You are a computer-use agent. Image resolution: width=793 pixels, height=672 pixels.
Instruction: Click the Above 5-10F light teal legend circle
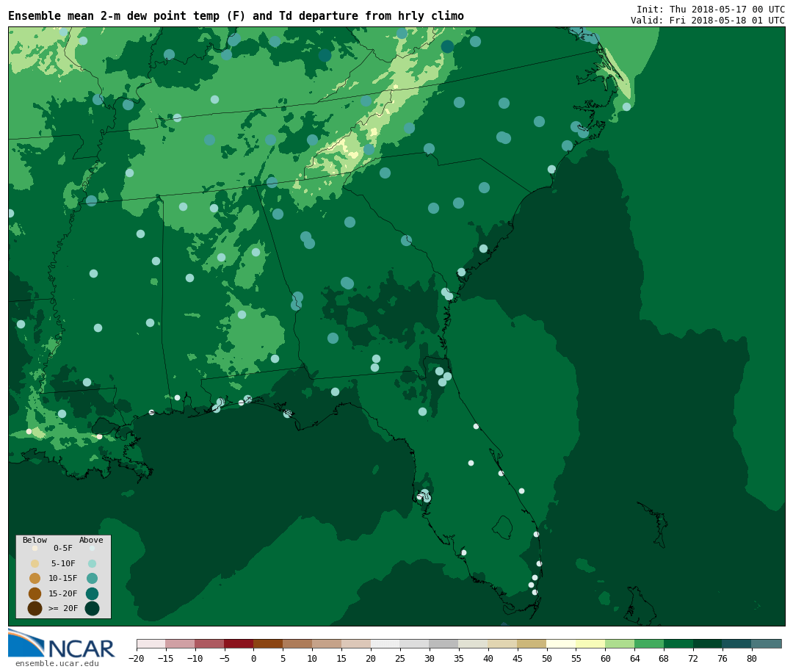[x=92, y=564]
